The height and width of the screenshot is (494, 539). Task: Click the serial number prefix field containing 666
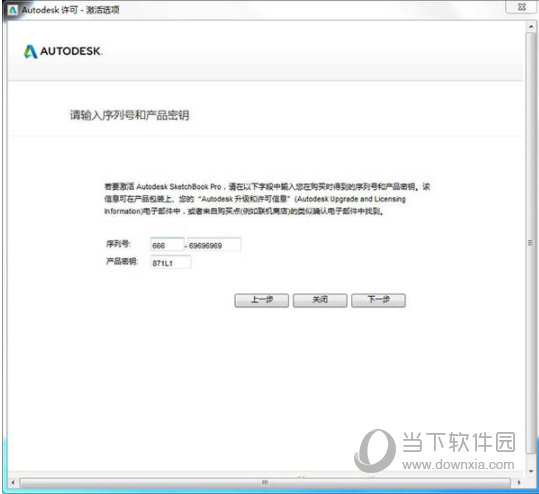click(167, 245)
